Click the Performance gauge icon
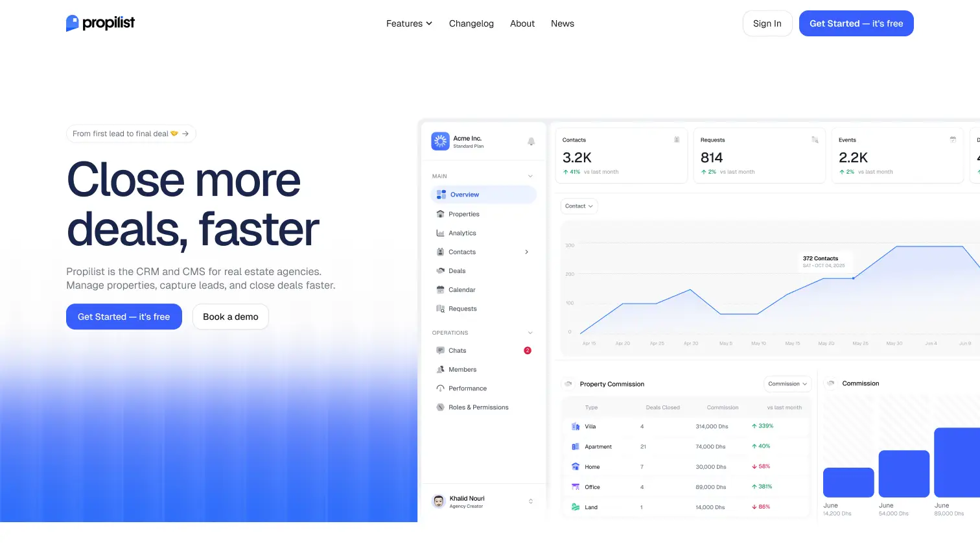 (x=441, y=389)
